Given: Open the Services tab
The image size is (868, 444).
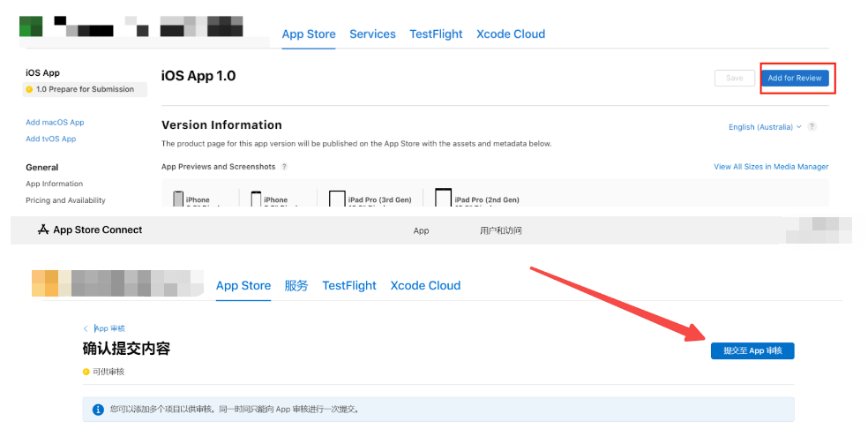Looking at the screenshot, I should (372, 34).
